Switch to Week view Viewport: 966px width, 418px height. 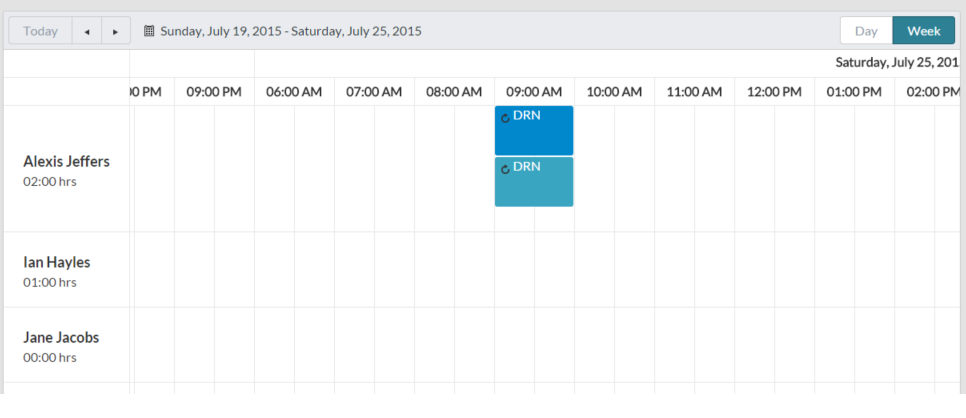[923, 31]
